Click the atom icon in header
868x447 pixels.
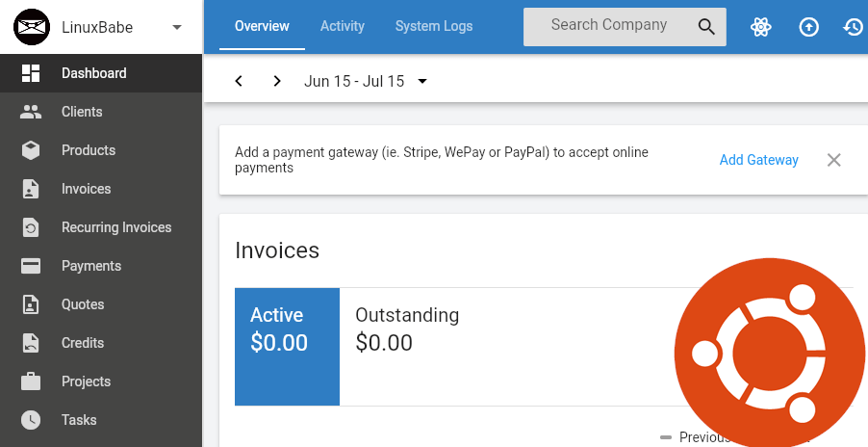(x=761, y=27)
